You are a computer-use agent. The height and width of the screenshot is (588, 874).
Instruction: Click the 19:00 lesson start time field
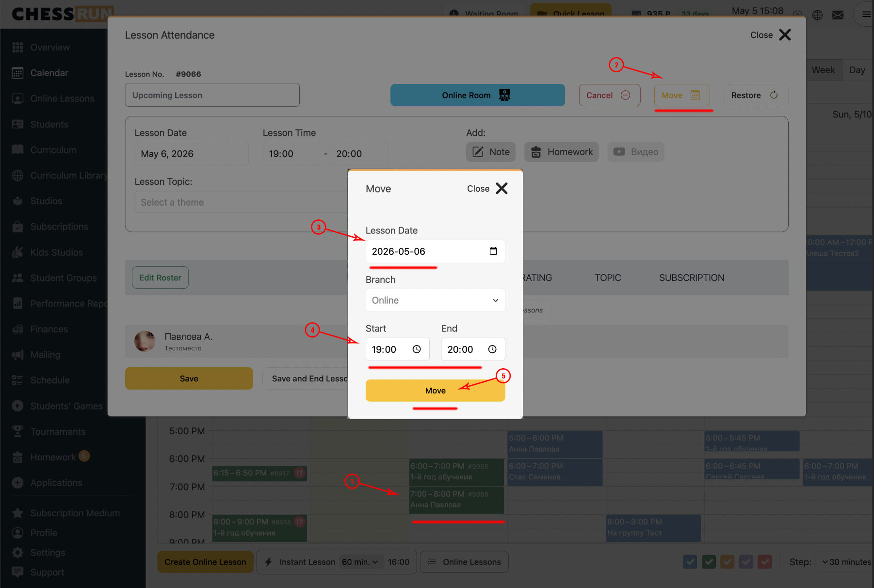pos(291,154)
